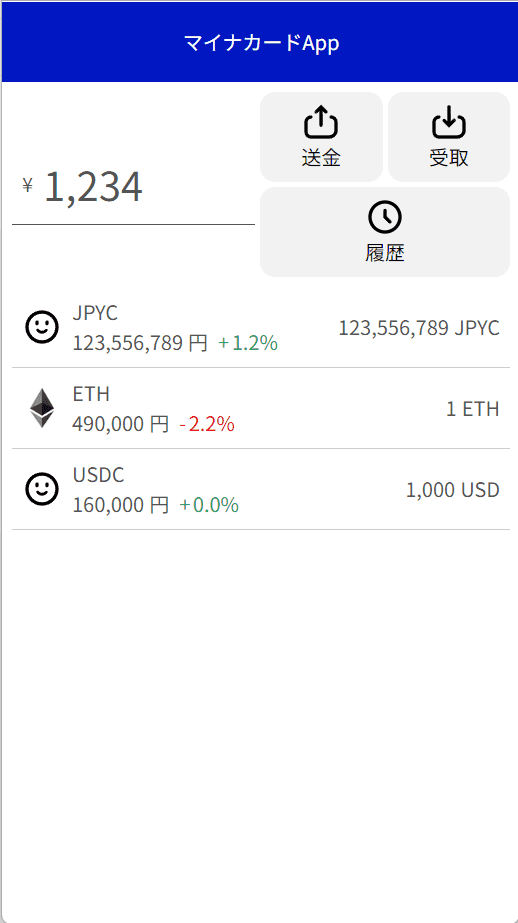Viewport: 518px width, 923px height.
Task: Open the USDC token name
Action: click(98, 474)
